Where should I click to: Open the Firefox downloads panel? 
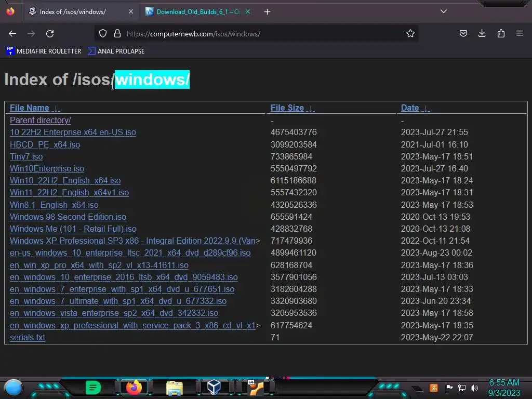tap(482, 34)
